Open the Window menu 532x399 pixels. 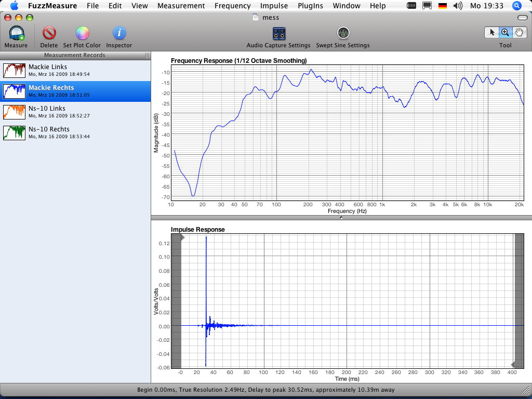point(347,6)
